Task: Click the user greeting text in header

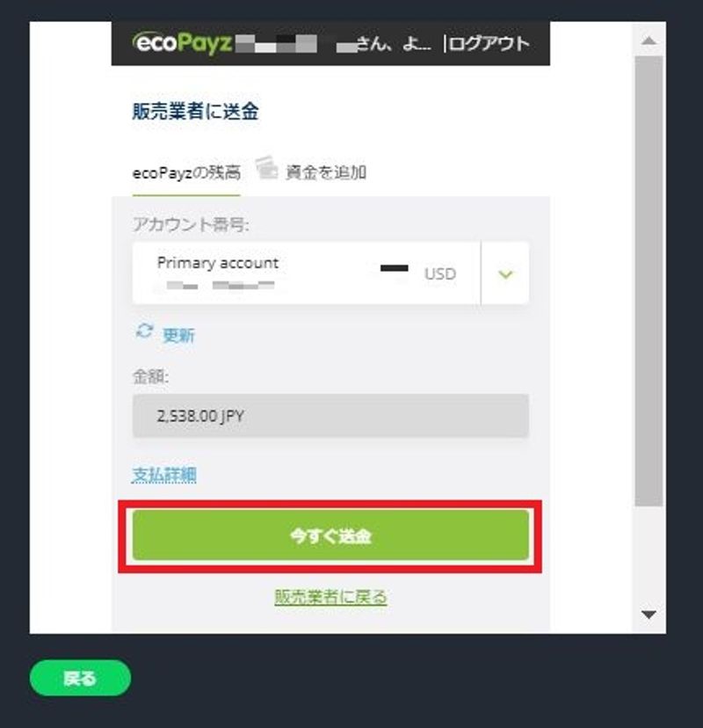Action: [383, 44]
